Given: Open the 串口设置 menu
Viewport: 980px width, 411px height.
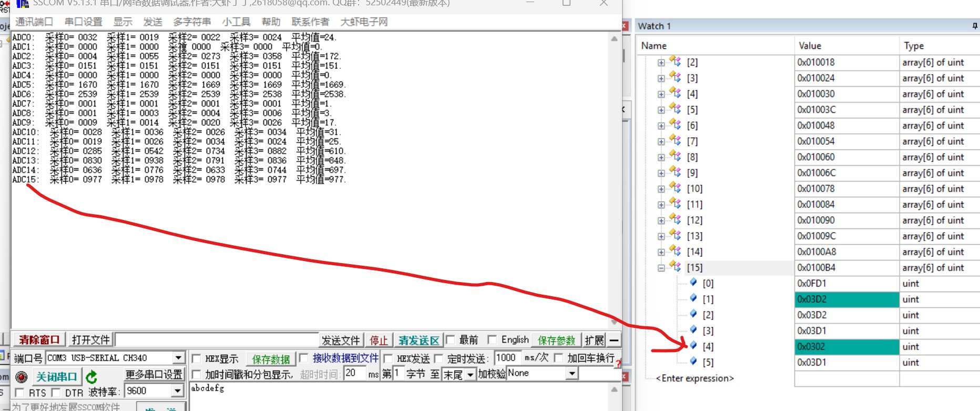Looking at the screenshot, I should pos(84,22).
